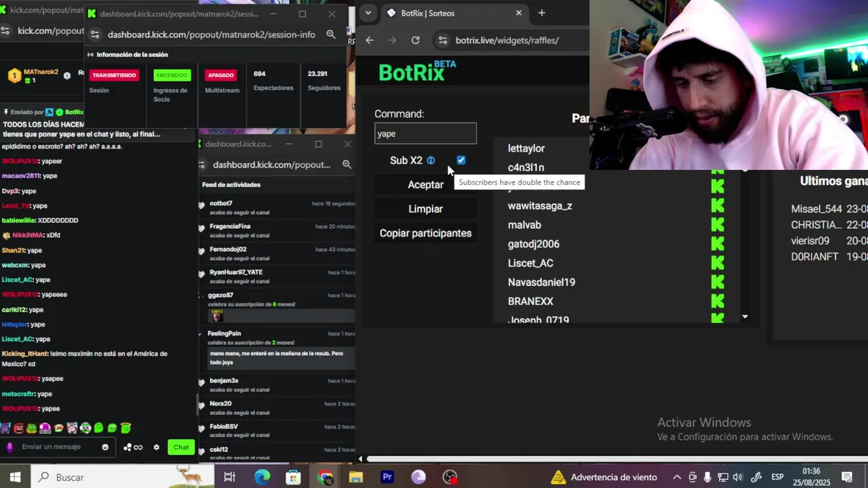The width and height of the screenshot is (868, 488).
Task: Click notbot7 follow event in feed
Action: coord(278,207)
